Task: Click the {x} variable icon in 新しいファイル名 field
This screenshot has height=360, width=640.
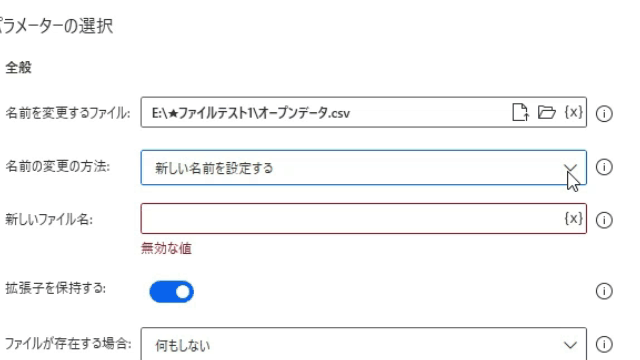Action: 573,218
